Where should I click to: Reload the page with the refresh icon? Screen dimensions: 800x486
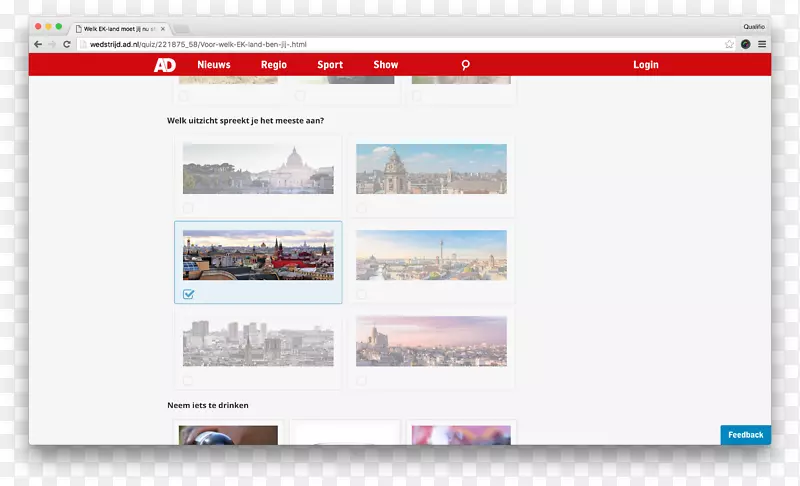click(66, 44)
